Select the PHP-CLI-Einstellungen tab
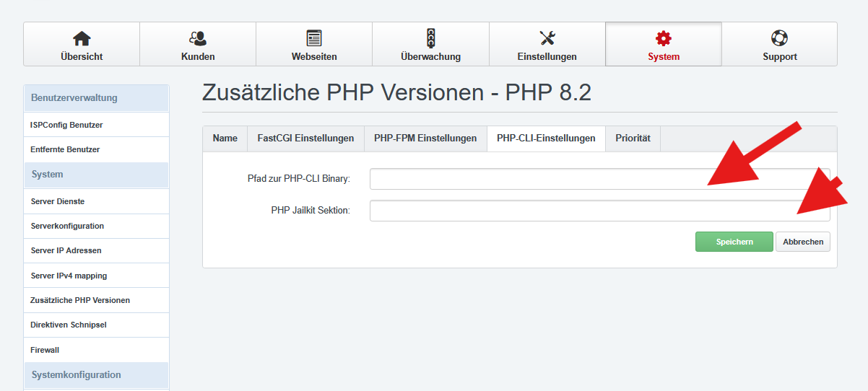The image size is (868, 391). (546, 139)
